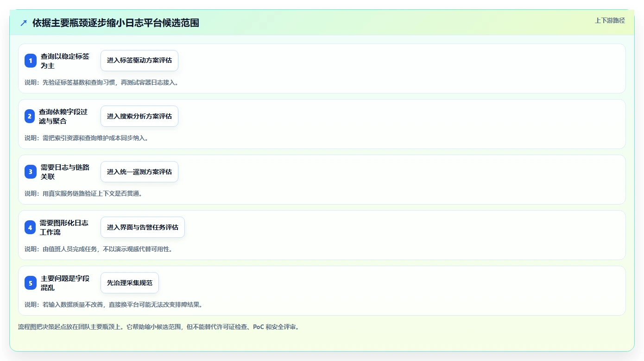The width and height of the screenshot is (644, 361).
Task: Click the 先治理采集规范 button
Action: tap(130, 283)
